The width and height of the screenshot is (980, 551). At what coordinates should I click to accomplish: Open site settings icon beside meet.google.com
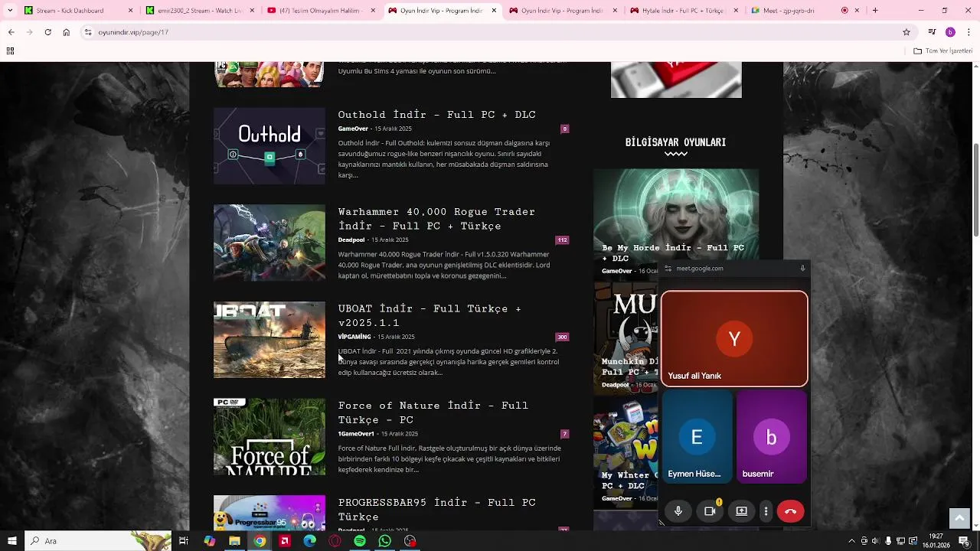668,269
